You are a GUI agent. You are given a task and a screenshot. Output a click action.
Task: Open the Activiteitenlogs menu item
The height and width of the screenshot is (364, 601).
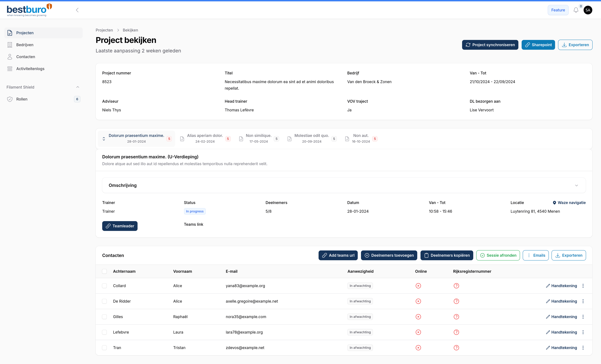tap(30, 69)
